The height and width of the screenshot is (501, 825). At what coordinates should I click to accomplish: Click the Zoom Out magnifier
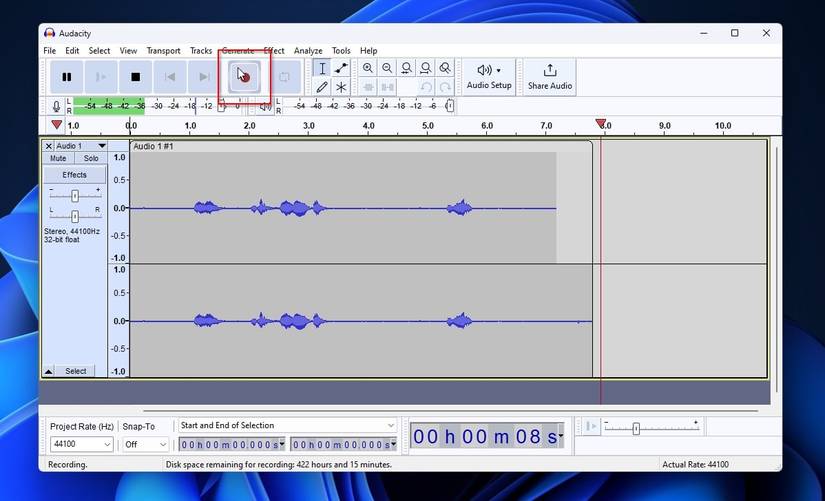[x=387, y=68]
